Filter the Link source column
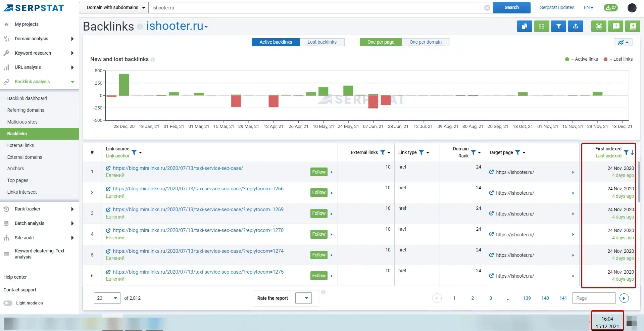Viewport: 644px width, 331px height. (x=134, y=152)
